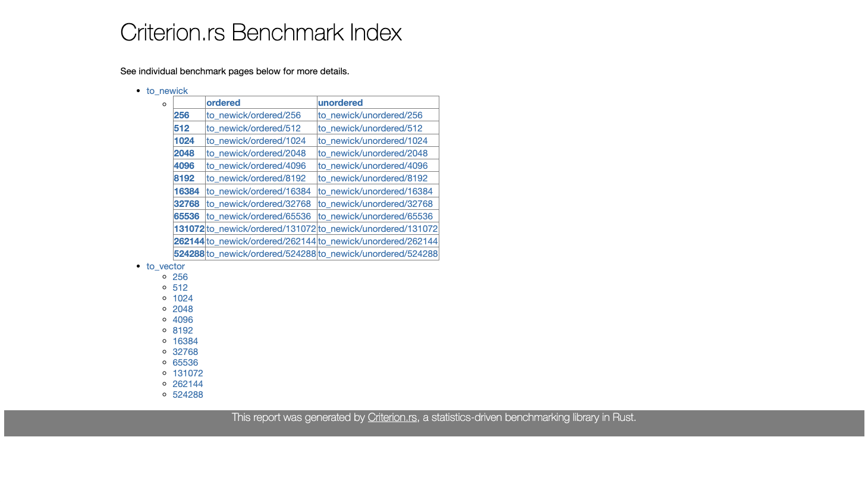Click the 8192 row header in table

184,178
